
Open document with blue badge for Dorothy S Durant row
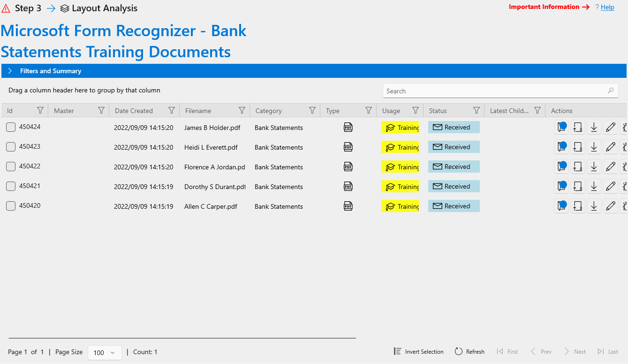click(561, 186)
